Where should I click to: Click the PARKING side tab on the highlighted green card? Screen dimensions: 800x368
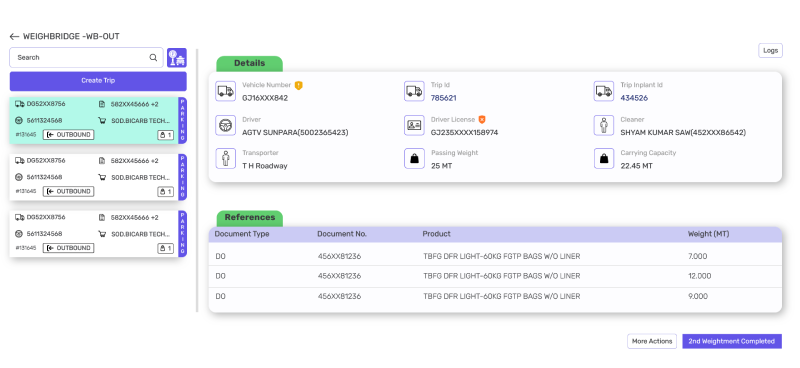(x=182, y=121)
